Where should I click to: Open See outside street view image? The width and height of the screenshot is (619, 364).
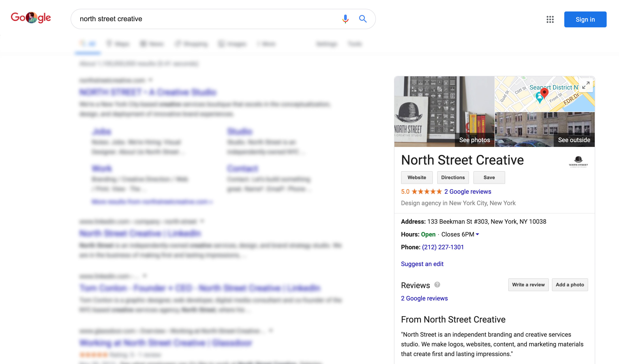545,129
